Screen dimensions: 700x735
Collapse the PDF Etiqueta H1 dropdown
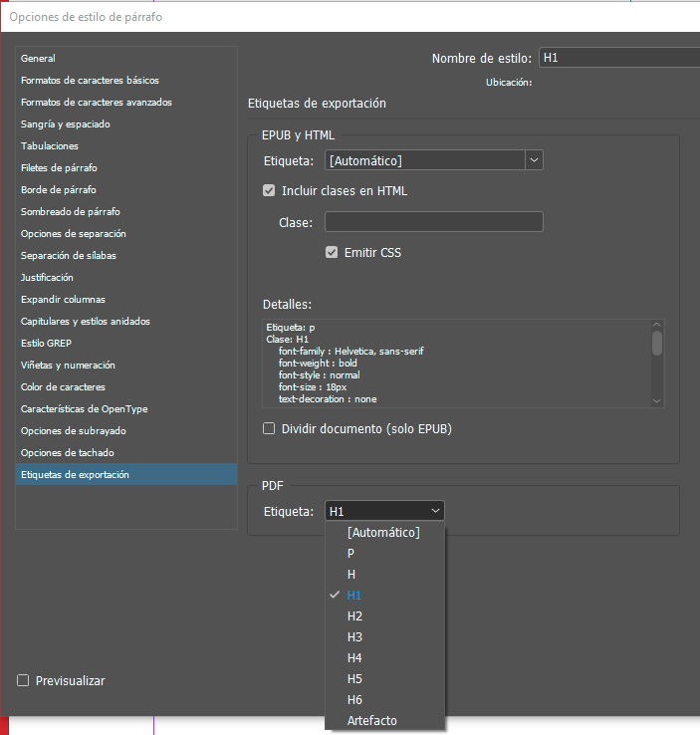pyautogui.click(x=384, y=511)
